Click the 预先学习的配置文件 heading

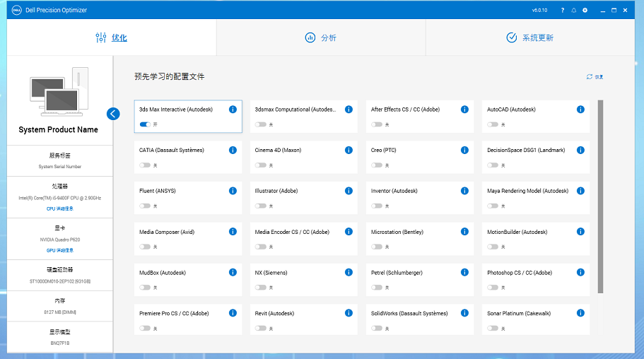click(169, 76)
